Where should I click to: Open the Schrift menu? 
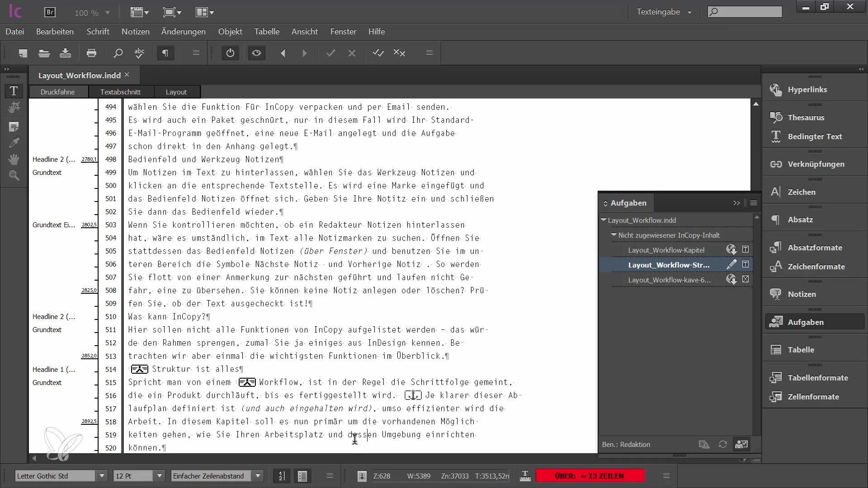98,32
